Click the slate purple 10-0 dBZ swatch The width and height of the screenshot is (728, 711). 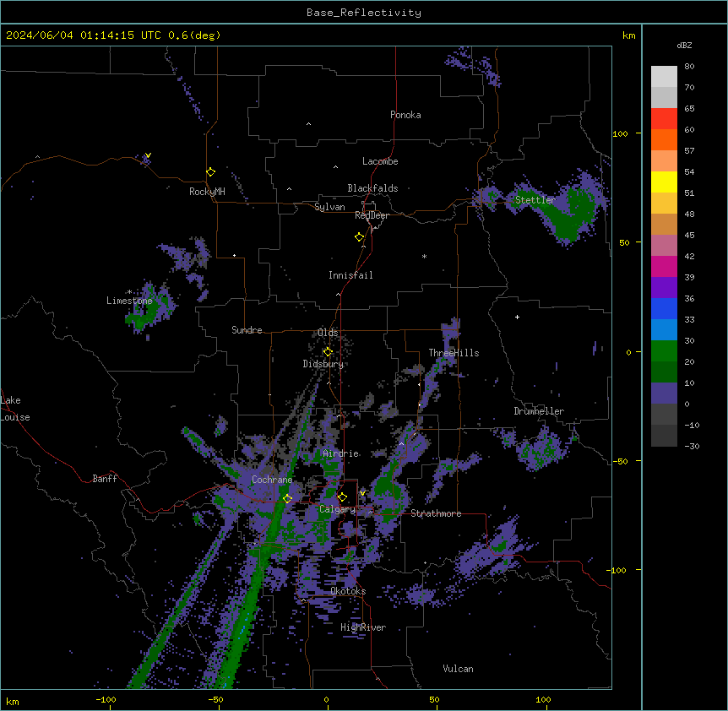click(664, 393)
